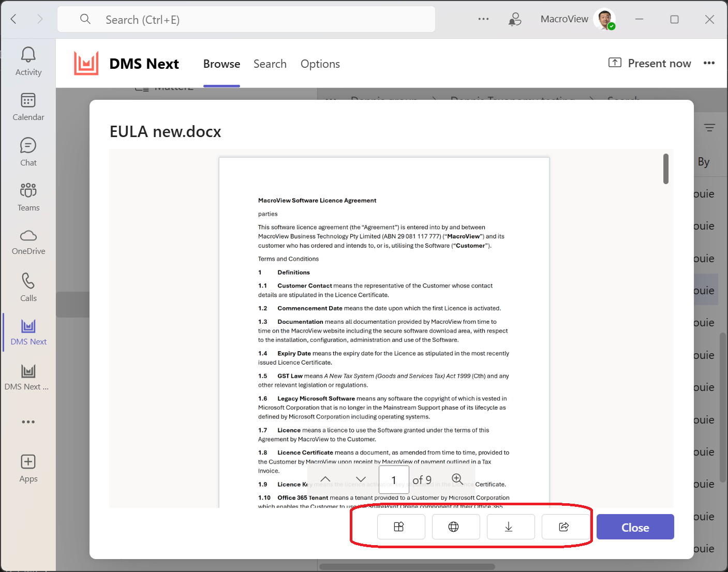Open the MacroView profile picture
This screenshot has width=728, height=572.
click(604, 19)
